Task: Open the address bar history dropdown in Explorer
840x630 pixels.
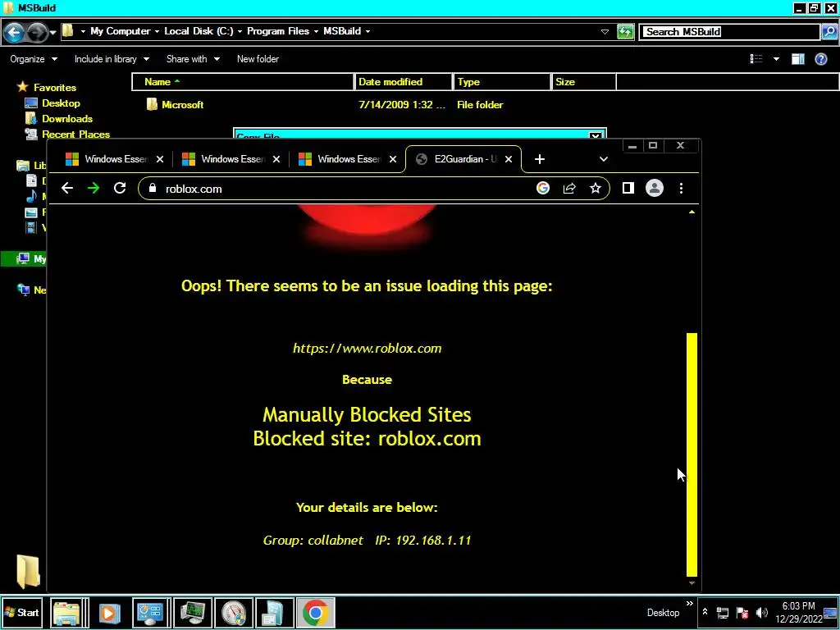Action: pyautogui.click(x=605, y=32)
